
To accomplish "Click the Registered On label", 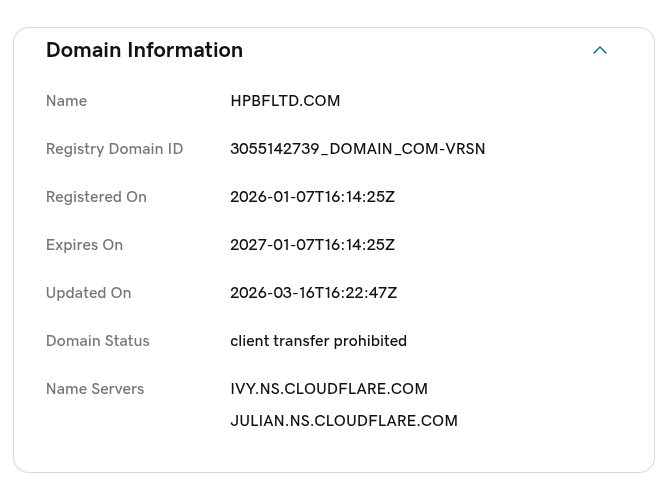I will pos(96,197).
